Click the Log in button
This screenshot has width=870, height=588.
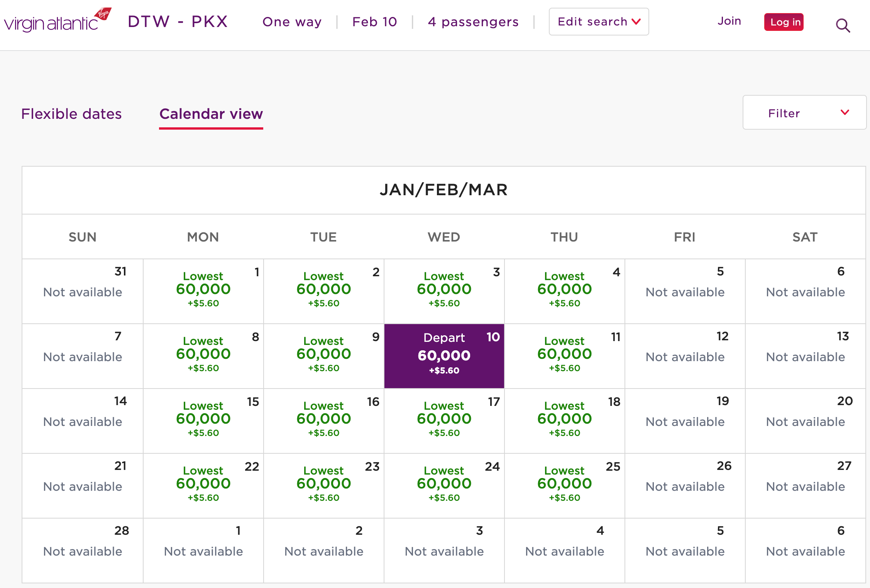coord(784,22)
